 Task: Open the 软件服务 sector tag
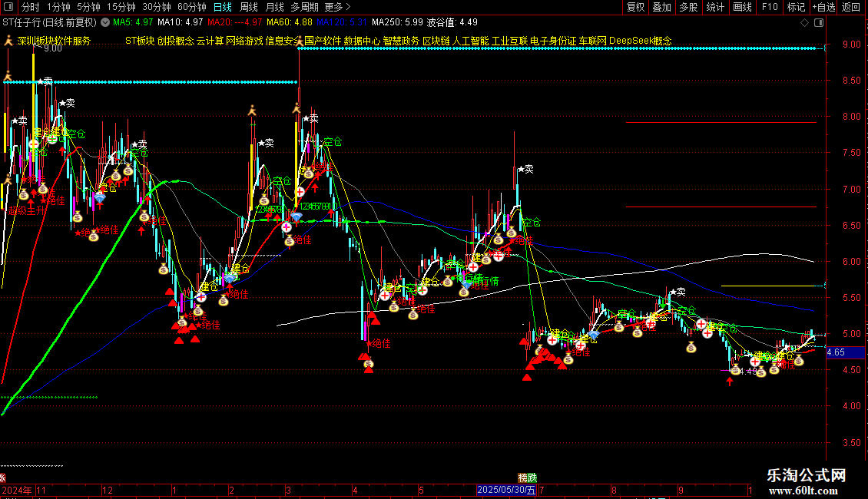tap(72, 41)
